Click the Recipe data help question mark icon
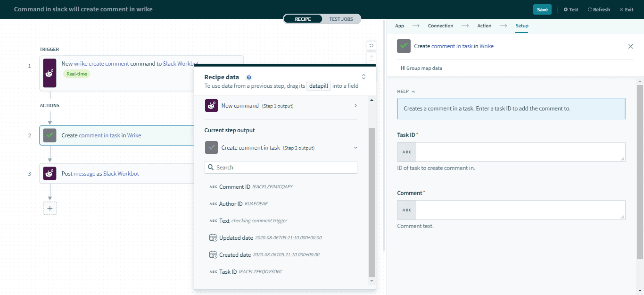This screenshot has width=644, height=295. click(x=249, y=77)
